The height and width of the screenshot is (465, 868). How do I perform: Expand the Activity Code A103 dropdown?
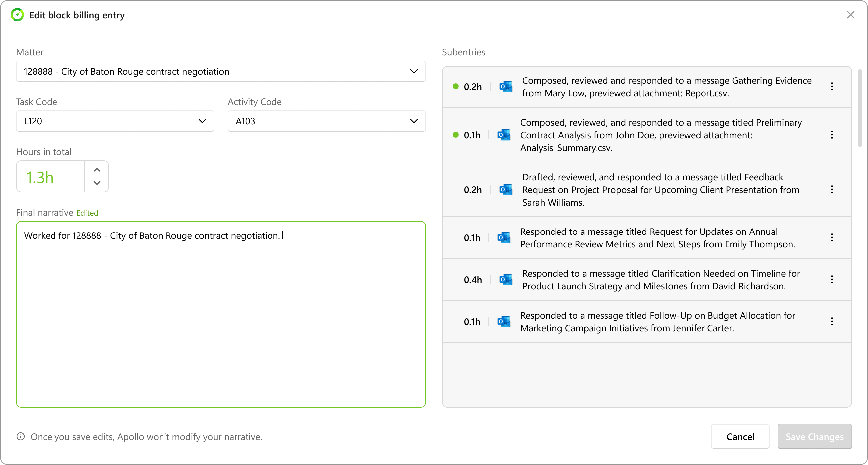point(327,121)
